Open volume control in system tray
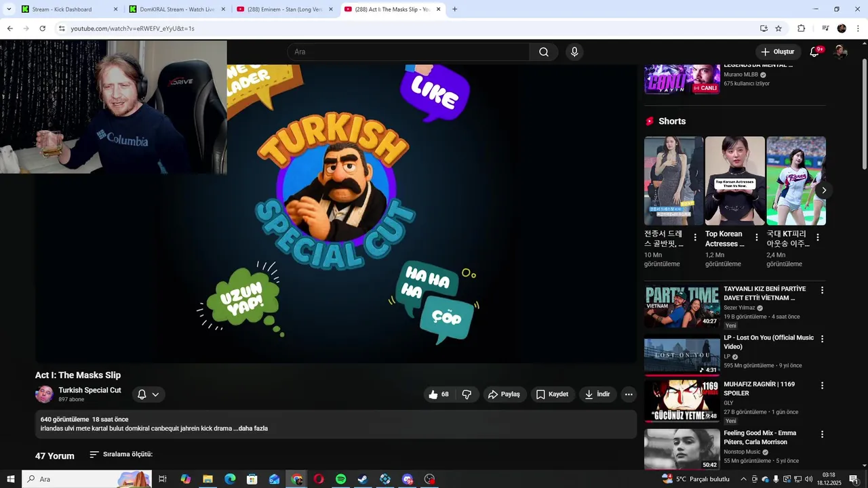 coord(808,479)
